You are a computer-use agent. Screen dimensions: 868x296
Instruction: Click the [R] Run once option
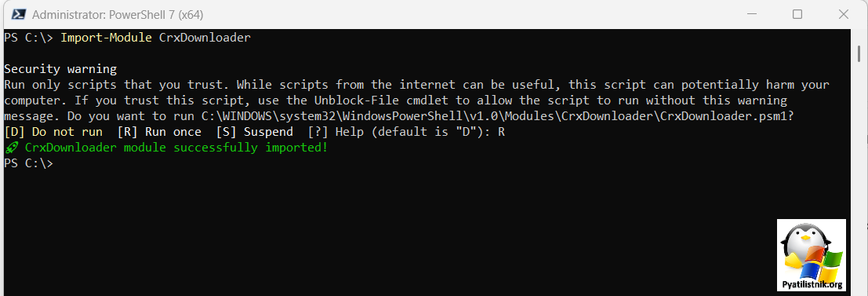159,133
